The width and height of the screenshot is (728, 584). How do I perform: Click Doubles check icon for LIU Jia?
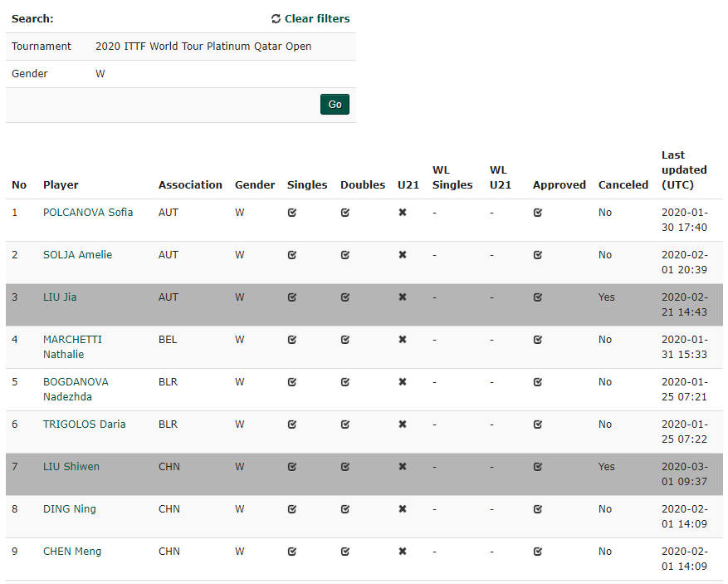click(345, 297)
